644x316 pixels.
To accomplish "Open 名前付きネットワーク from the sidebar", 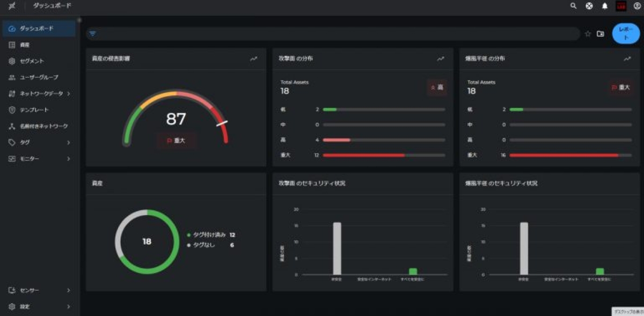I will (39, 126).
